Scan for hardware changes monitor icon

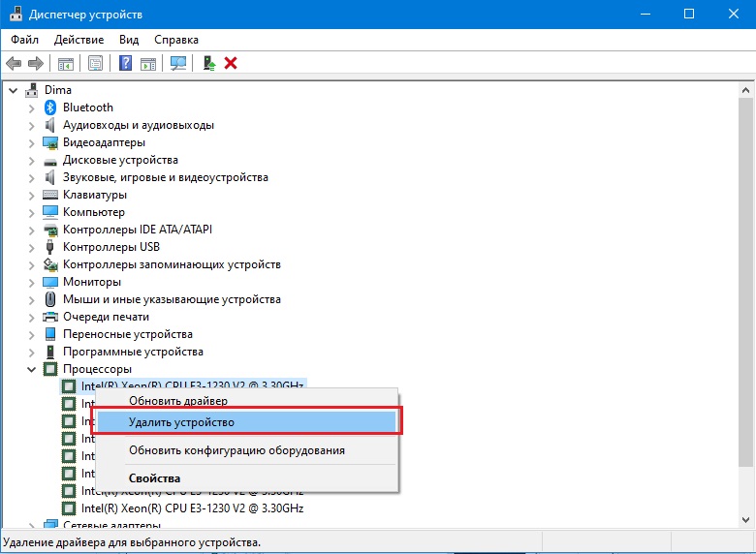coord(178,63)
